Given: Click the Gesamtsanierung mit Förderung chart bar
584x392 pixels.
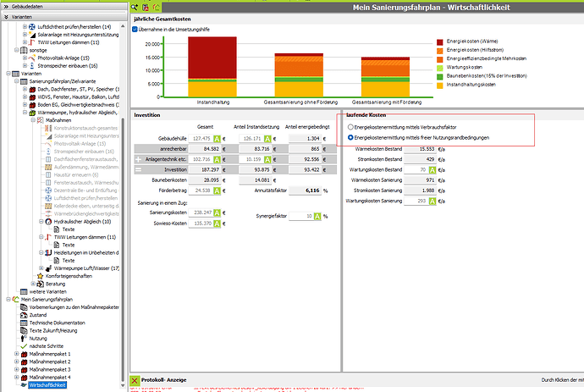Looking at the screenshot, I should 385,77.
